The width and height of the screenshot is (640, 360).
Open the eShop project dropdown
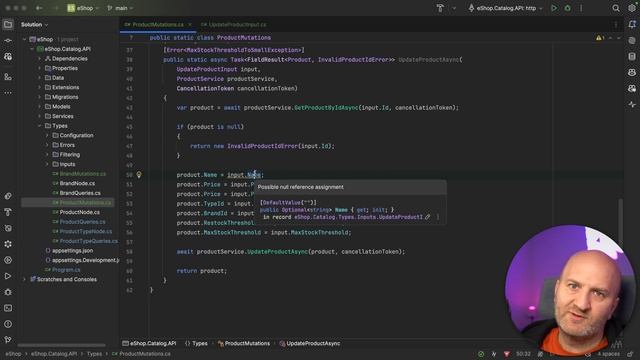(x=83, y=8)
